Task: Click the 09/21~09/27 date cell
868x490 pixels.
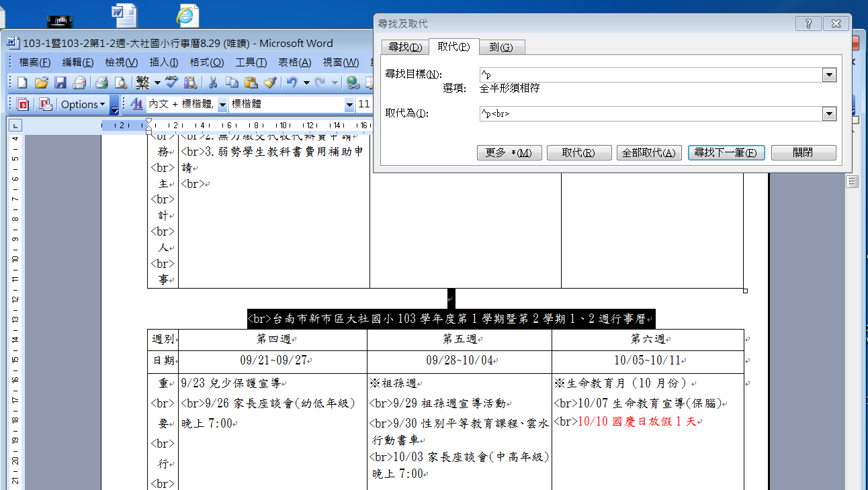Action: tap(273, 361)
